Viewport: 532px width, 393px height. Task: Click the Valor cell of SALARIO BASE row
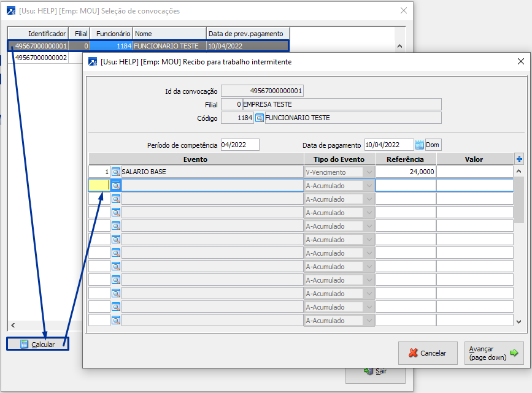(x=475, y=172)
